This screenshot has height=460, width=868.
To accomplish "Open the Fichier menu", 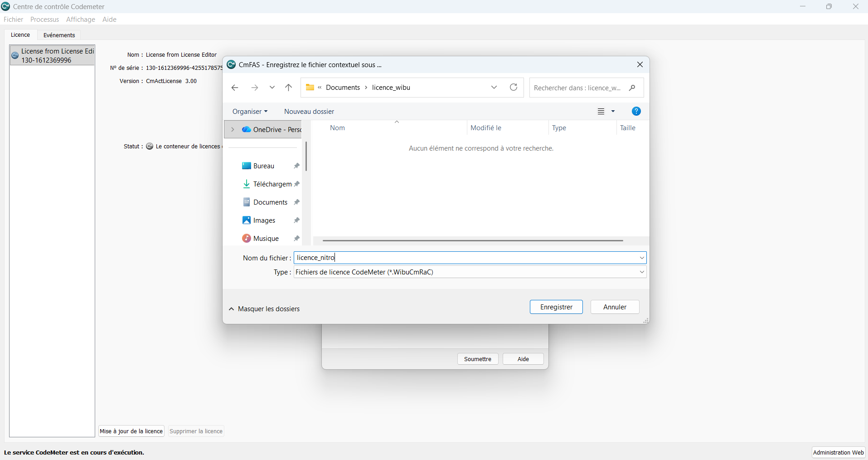I will 13,20.
